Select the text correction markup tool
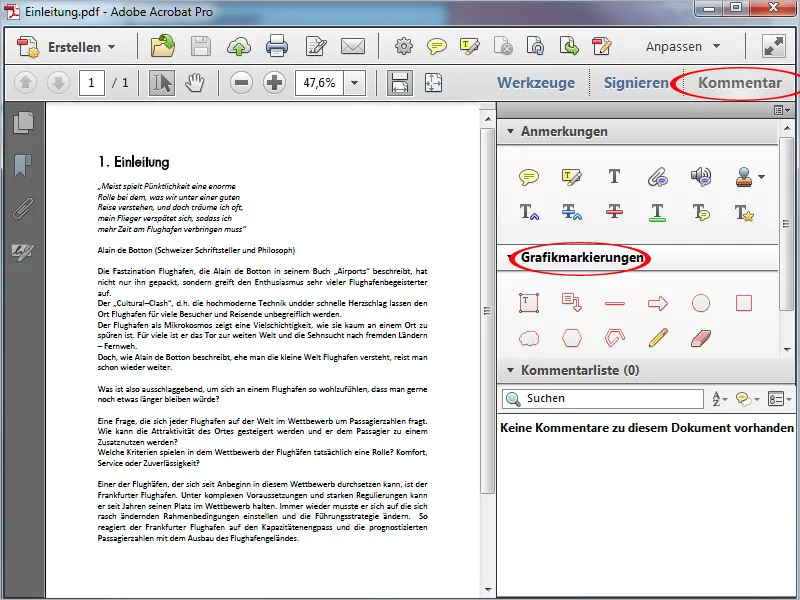 pyautogui.click(x=744, y=212)
